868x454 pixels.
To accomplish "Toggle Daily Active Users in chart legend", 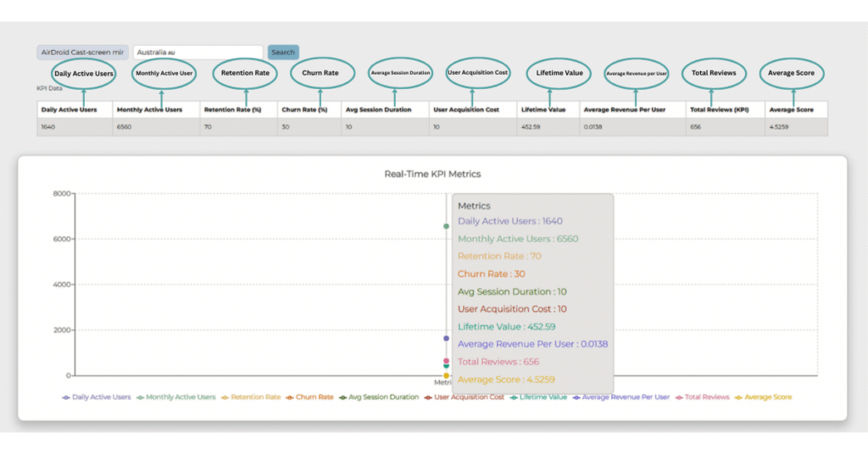I will (97, 396).
